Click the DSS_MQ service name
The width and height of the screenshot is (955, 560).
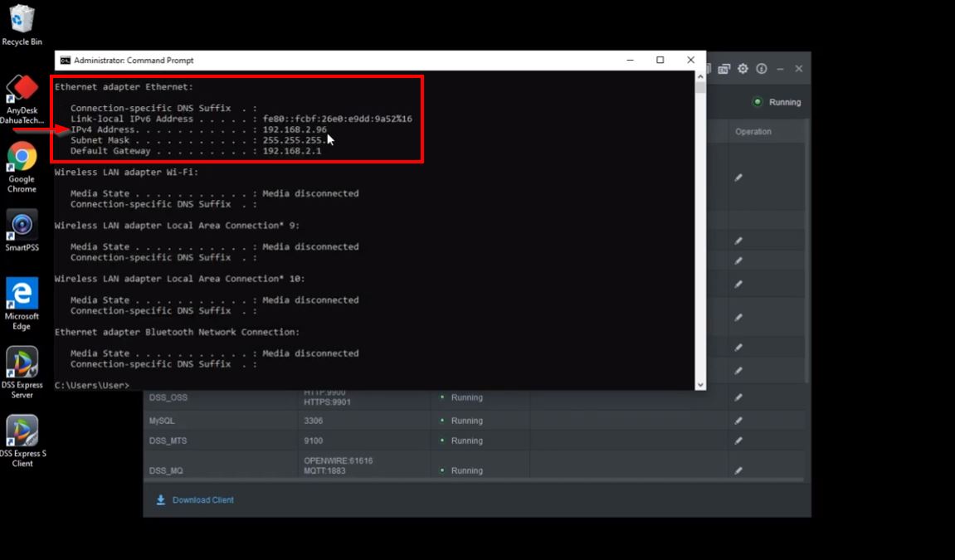pyautogui.click(x=166, y=470)
